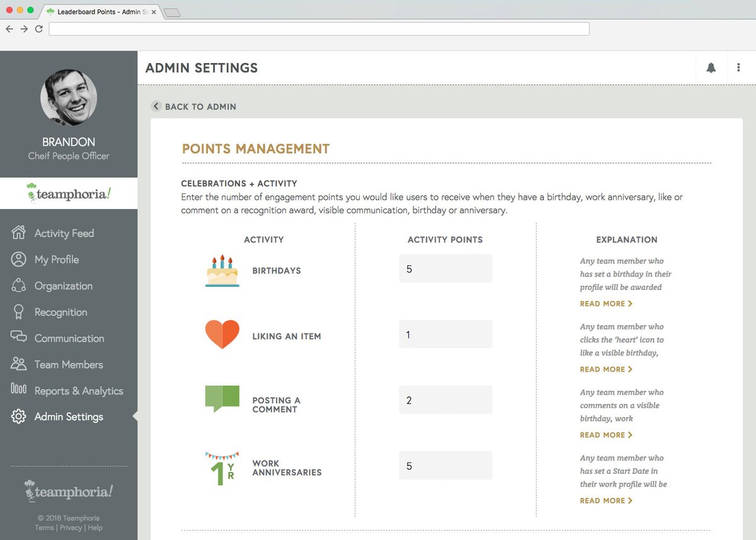Expand Read More for Work Anniversaries
The width and height of the screenshot is (756, 540).
tap(606, 500)
